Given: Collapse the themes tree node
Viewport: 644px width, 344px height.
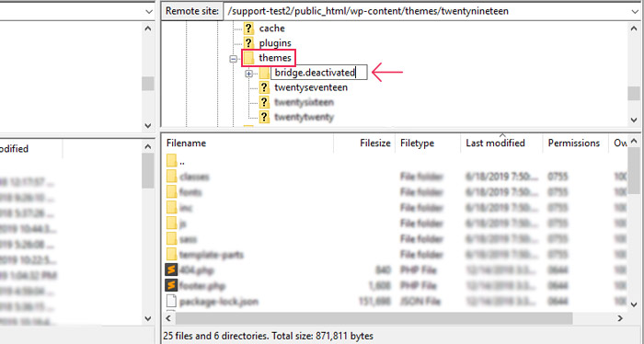Looking at the screenshot, I should tap(234, 59).
